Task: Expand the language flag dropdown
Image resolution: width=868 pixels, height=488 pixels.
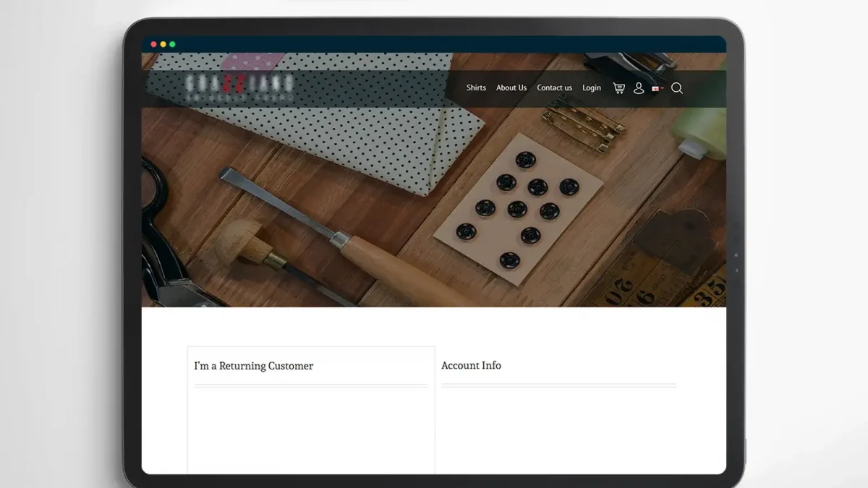Action: click(x=658, y=88)
